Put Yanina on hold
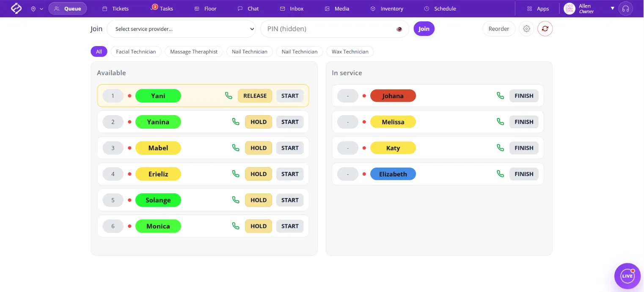644x292 pixels. tap(259, 122)
